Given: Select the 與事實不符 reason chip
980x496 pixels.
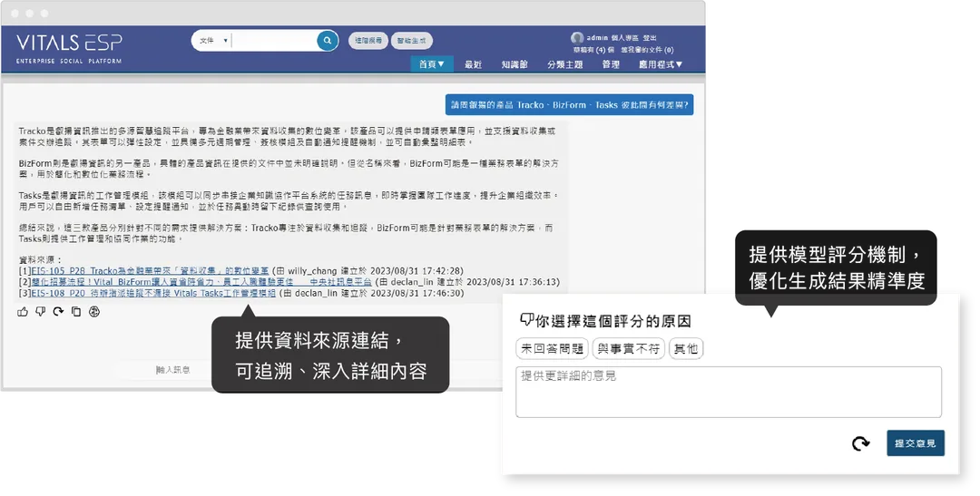Looking at the screenshot, I should pyautogui.click(x=628, y=348).
